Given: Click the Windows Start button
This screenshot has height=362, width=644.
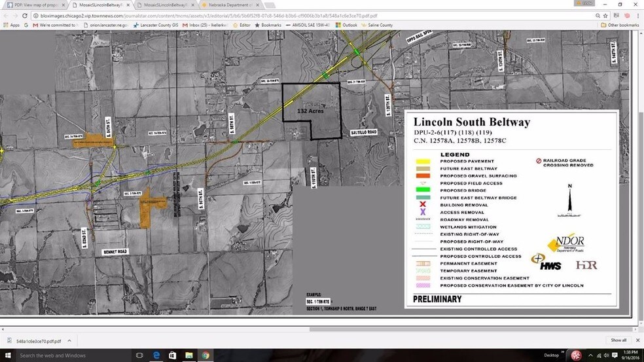Looking at the screenshot, I should click(7, 355).
